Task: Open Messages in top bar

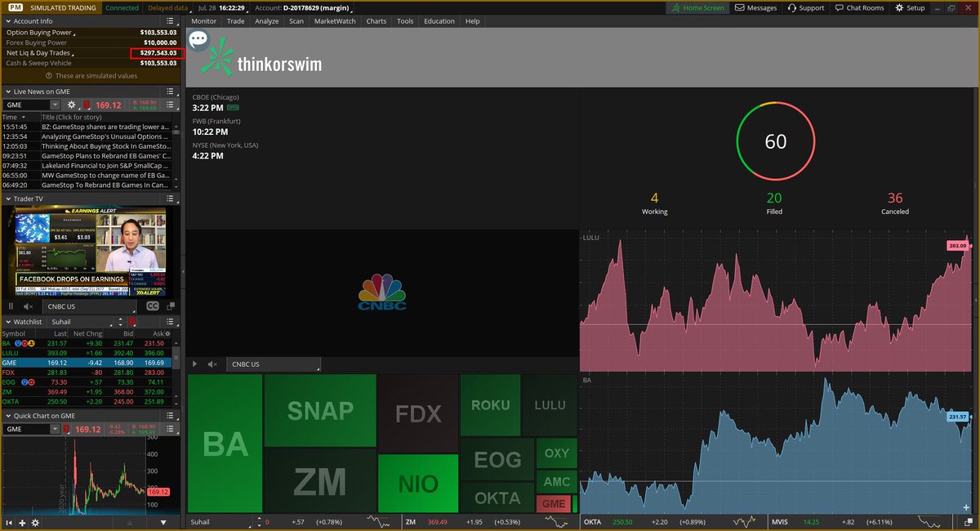Action: (x=755, y=8)
